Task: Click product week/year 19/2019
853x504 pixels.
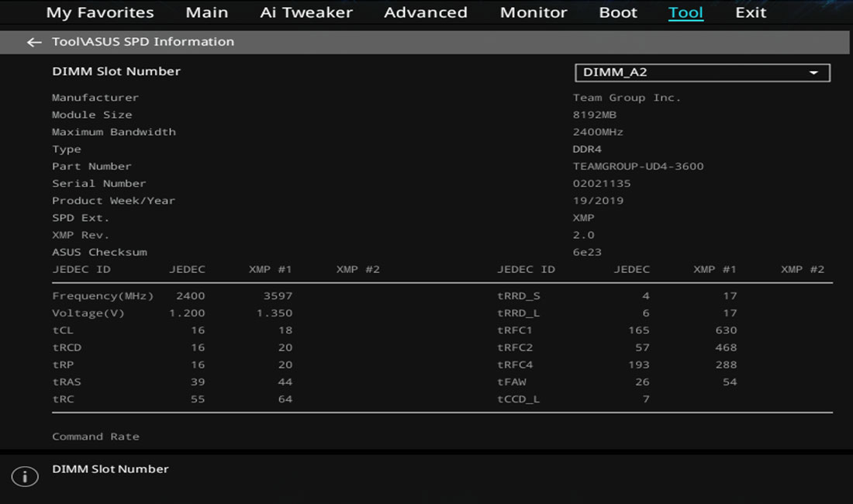Action: click(x=598, y=201)
